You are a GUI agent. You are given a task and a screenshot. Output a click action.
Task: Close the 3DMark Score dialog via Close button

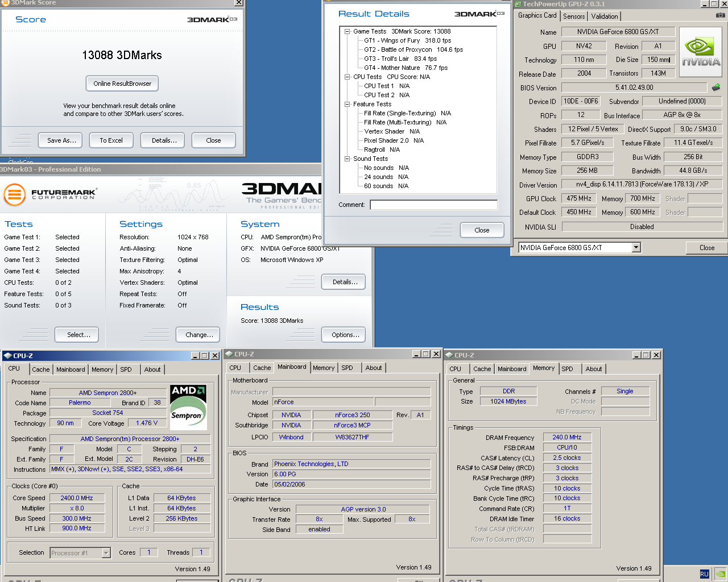tap(213, 140)
